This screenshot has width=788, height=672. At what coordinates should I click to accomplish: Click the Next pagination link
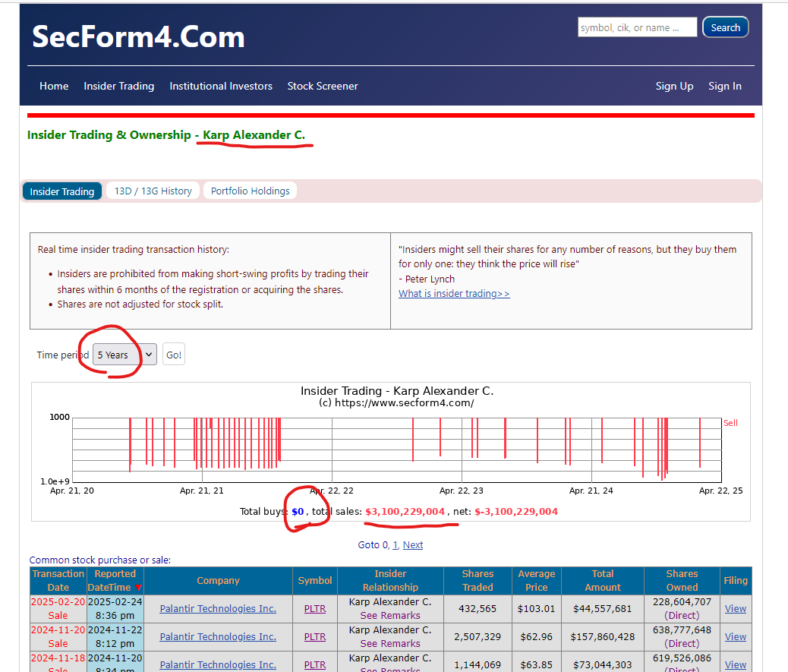pyautogui.click(x=412, y=545)
